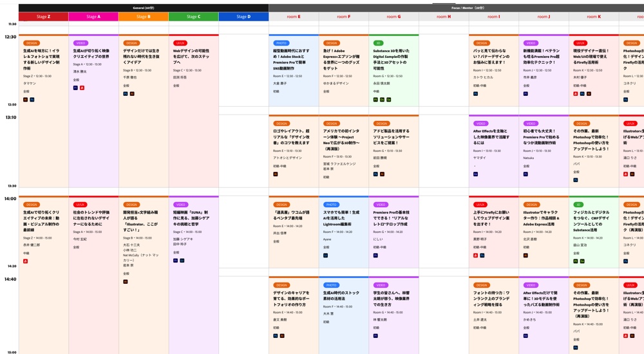The width and height of the screenshot is (644, 354).
Task: Open the Stage C 12:30 Webデザイン session title
Action: pos(191,54)
